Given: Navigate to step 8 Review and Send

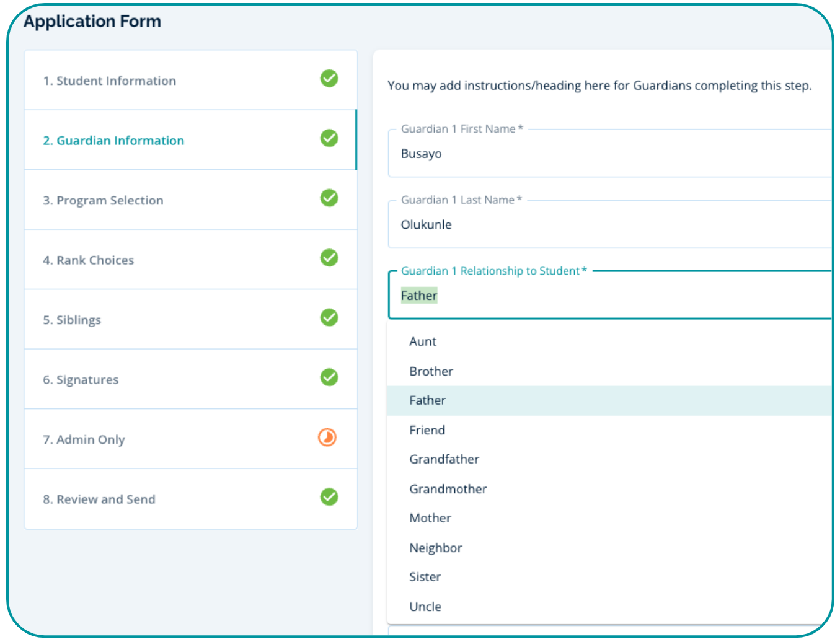Looking at the screenshot, I should [99, 499].
